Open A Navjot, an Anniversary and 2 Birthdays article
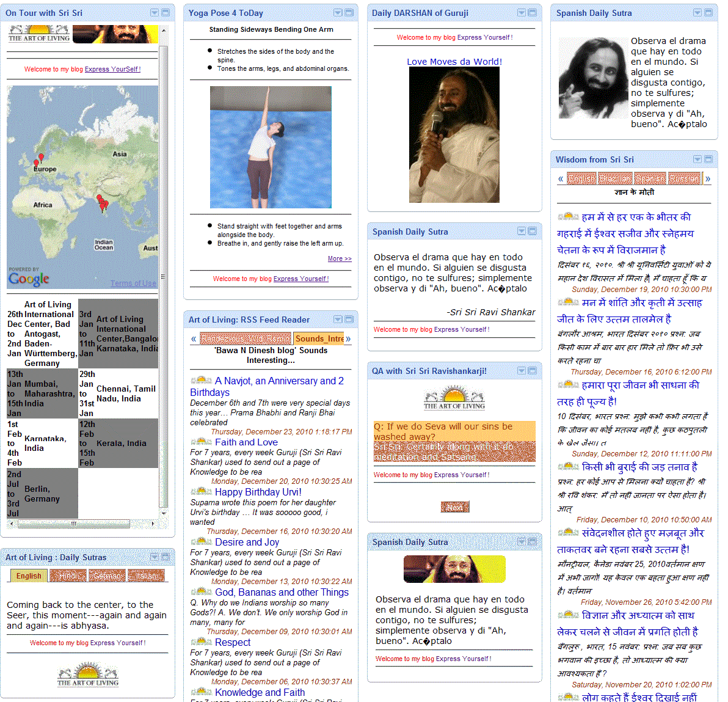The width and height of the screenshot is (728, 702). tap(267, 387)
